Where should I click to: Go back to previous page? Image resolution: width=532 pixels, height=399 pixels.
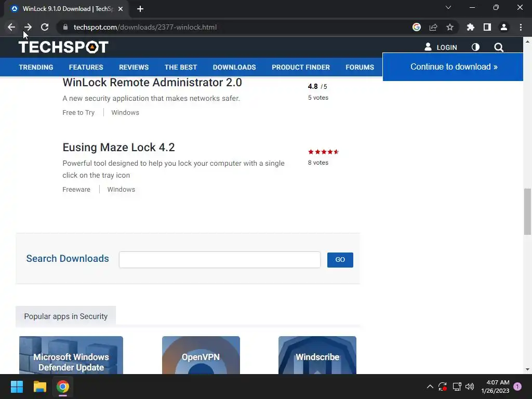[11, 27]
